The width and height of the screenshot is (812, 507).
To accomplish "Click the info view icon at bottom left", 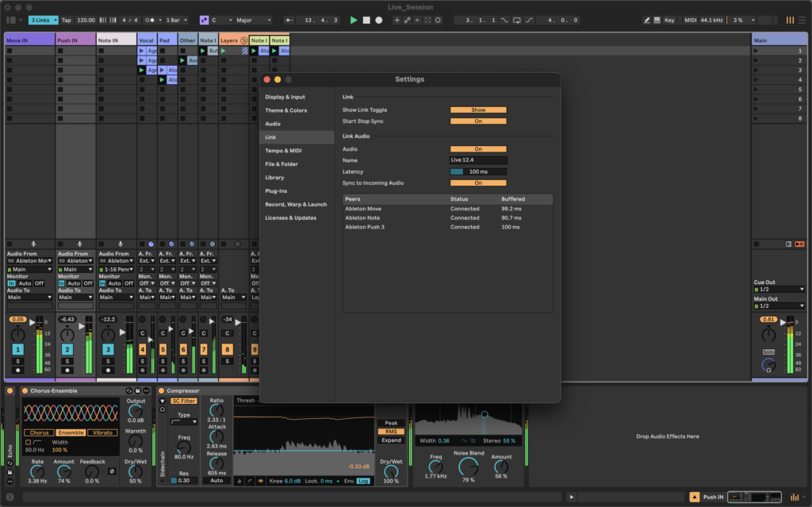I will pyautogui.click(x=10, y=497).
